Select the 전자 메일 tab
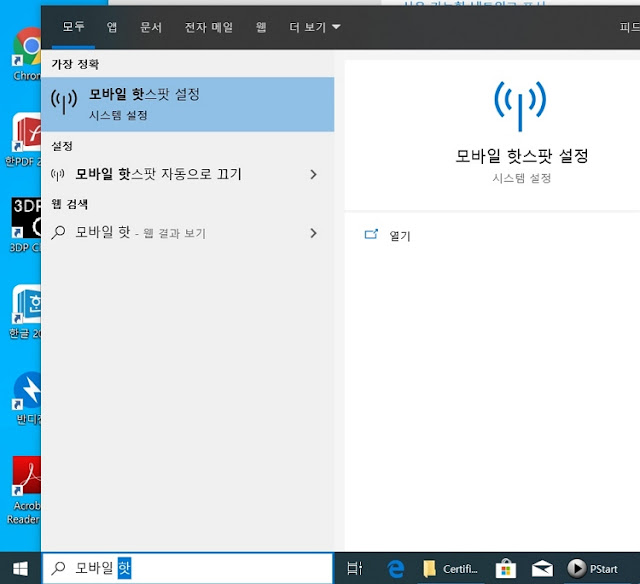Viewport: 640px width, 584px height. (209, 27)
